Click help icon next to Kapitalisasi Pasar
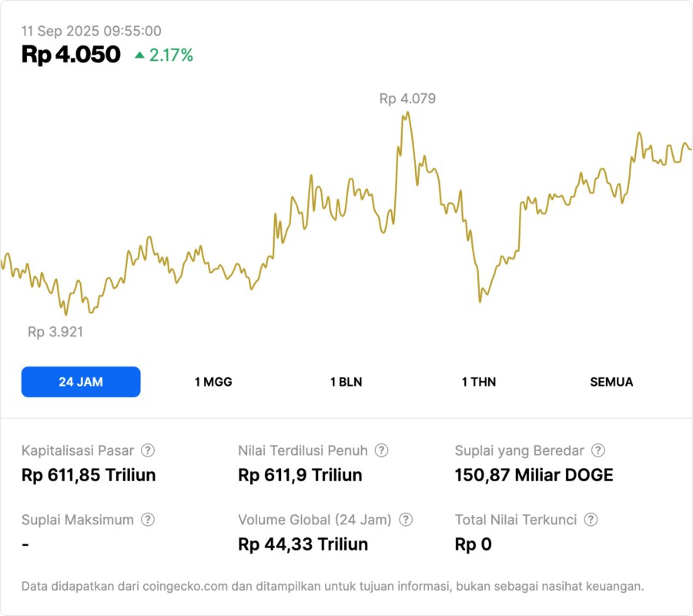693x616 pixels. point(148,450)
